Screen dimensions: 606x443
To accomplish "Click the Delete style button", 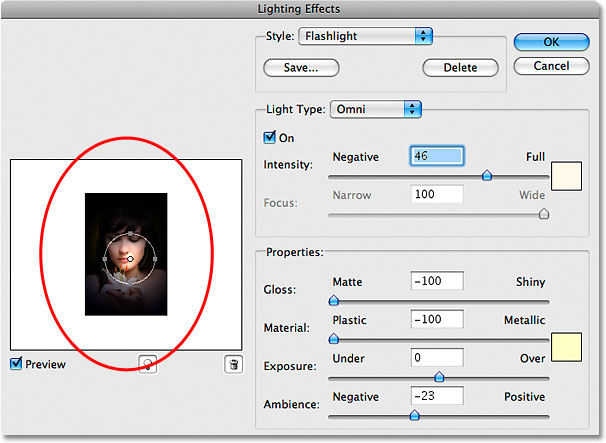I will pos(460,68).
